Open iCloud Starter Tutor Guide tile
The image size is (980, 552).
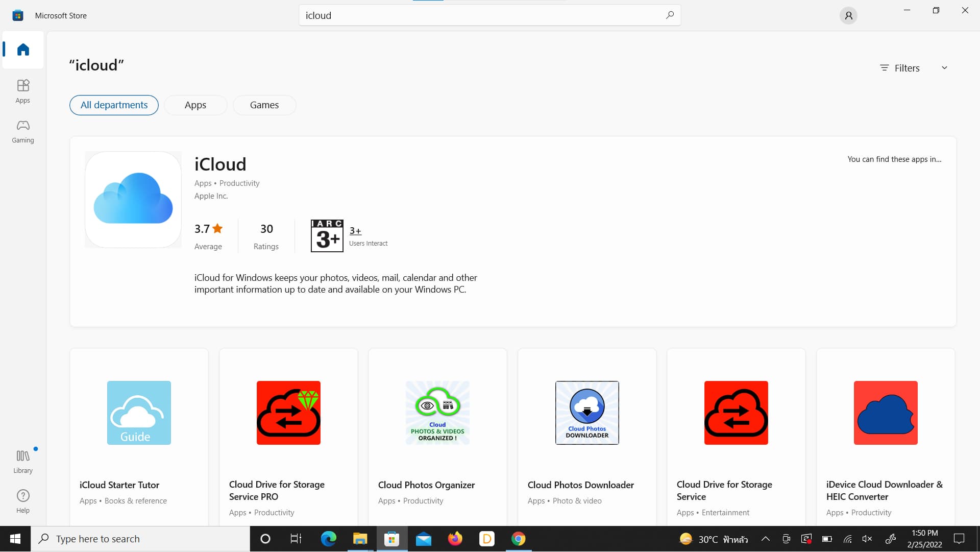click(x=139, y=413)
